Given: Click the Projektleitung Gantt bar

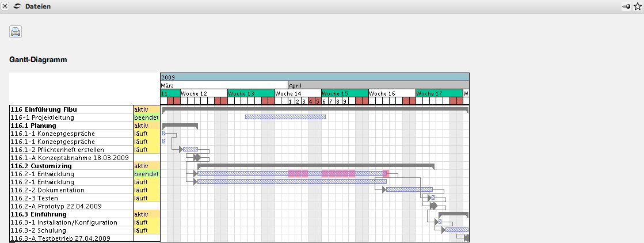Looking at the screenshot, I should pos(285,117).
